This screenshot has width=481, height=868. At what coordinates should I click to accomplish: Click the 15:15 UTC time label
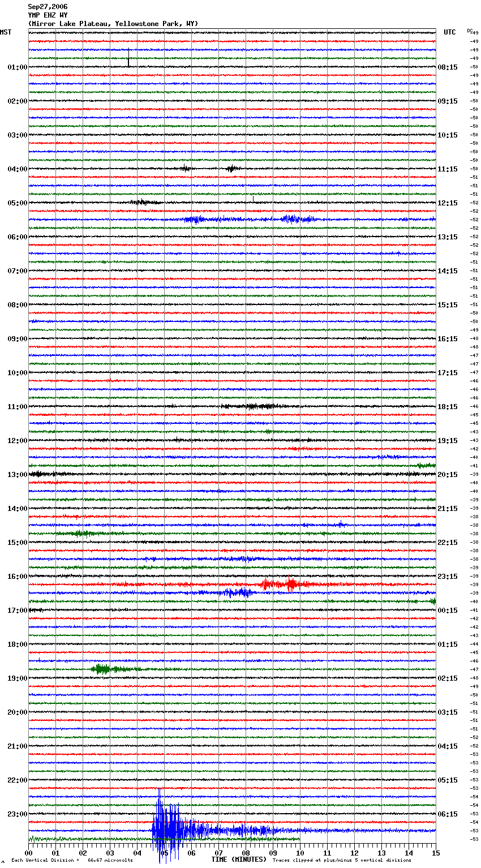tap(448, 305)
